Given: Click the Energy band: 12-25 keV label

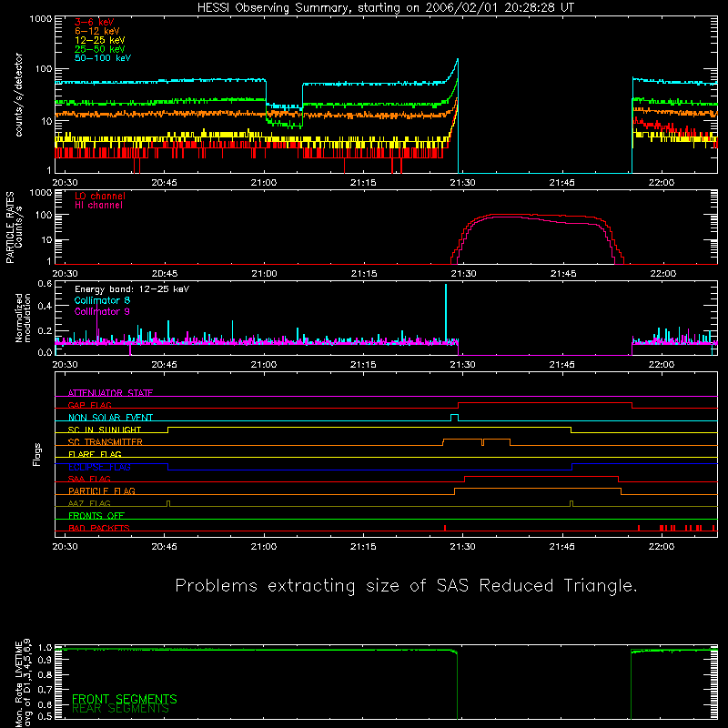Looking at the screenshot, I should [132, 289].
